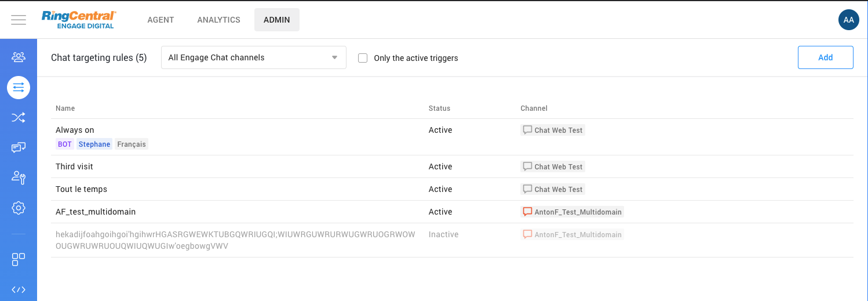Click Active status in Tout le temps row
Viewport: 868px width, 301px height.
440,189
